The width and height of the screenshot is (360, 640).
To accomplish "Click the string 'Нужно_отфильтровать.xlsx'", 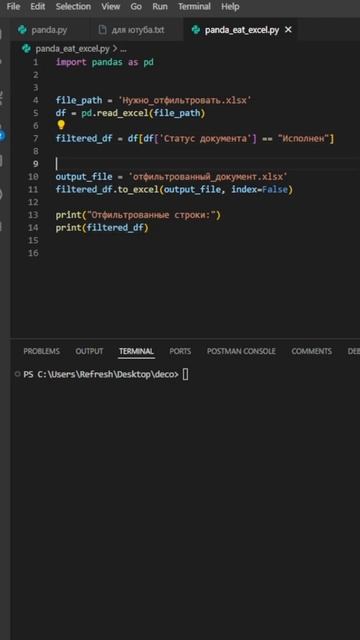I will click(x=184, y=100).
